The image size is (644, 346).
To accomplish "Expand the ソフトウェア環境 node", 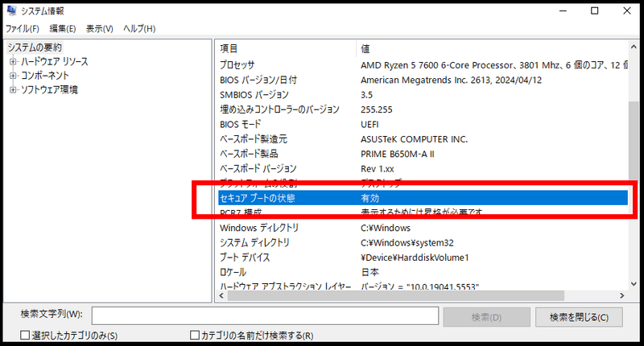I will pyautogui.click(x=13, y=90).
